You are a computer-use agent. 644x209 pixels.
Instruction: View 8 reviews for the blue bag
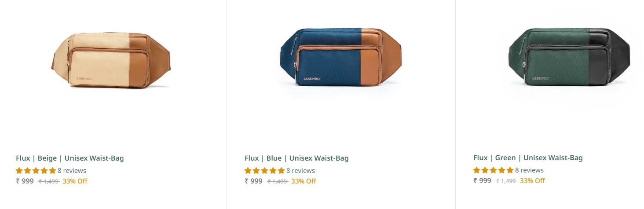[x=300, y=171]
